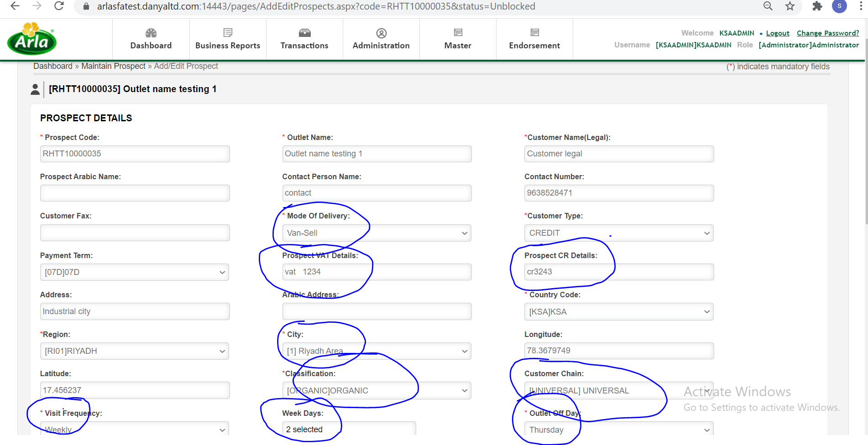Open the Dashboard menu
Image resolution: width=868 pixels, height=445 pixels.
pyautogui.click(x=151, y=39)
